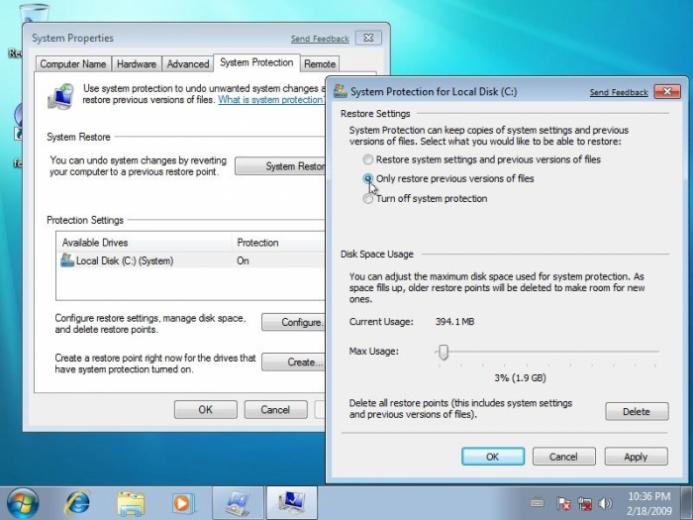Click the Show desktop button at taskbar end
Screen dimensions: 693x520
pos(687,503)
